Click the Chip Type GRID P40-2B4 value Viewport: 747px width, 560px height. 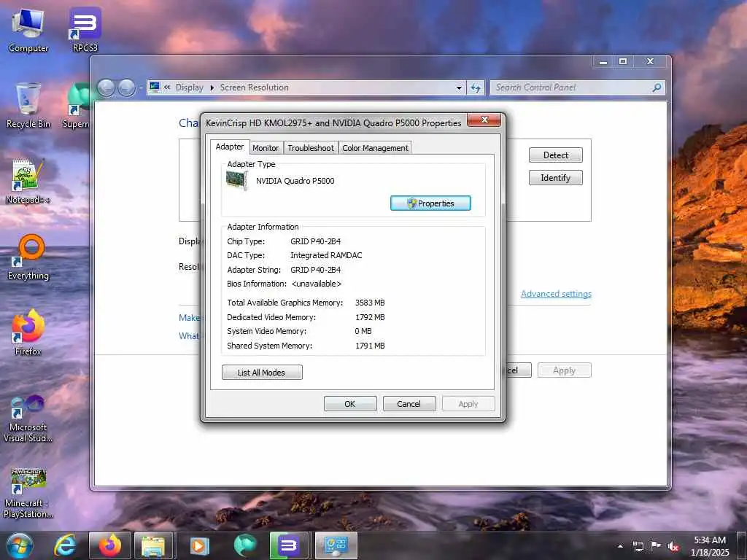point(315,241)
